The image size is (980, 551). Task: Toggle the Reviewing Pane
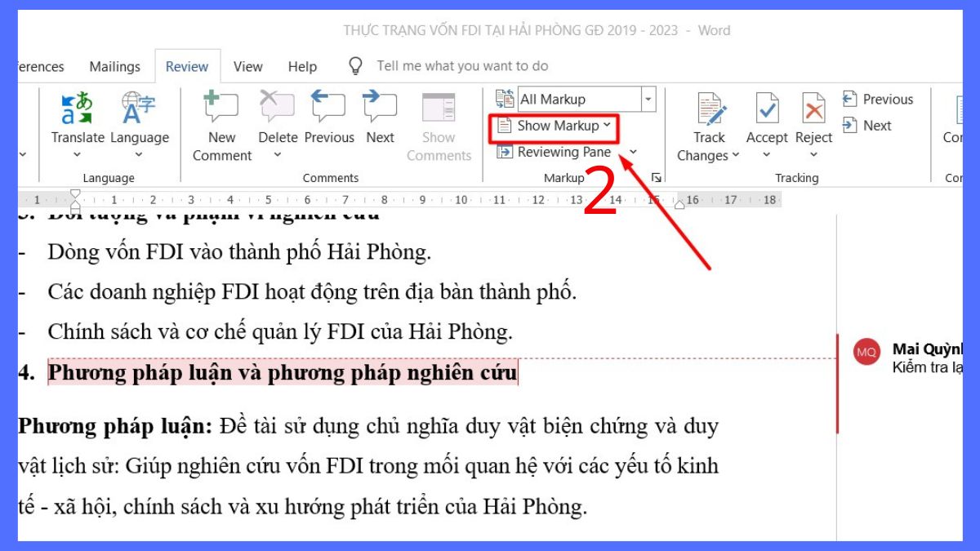click(x=563, y=152)
